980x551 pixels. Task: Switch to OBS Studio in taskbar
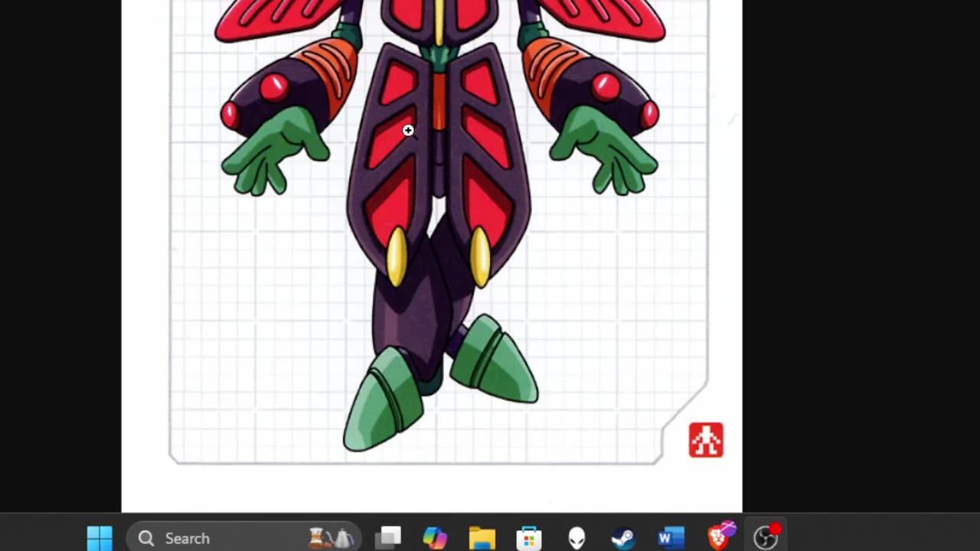(765, 537)
